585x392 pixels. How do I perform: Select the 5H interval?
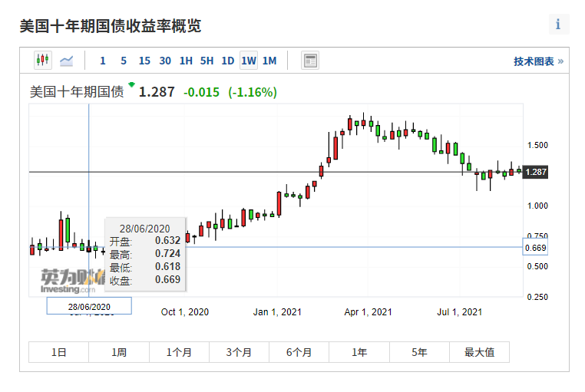207,61
